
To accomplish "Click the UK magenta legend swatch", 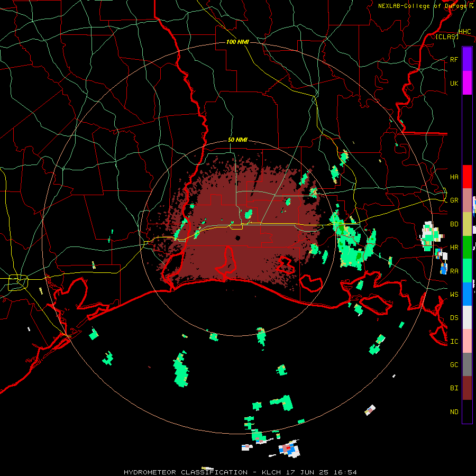I will point(467,83).
